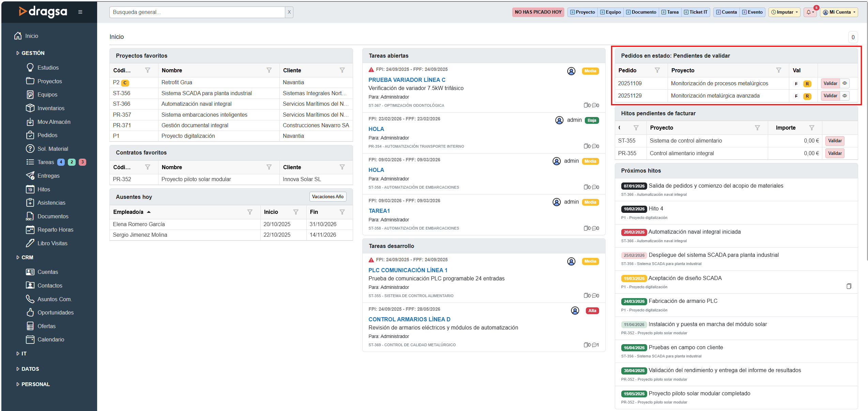Open the Mi Cuenta dropdown
Screen dimensions: 868x411
839,12
